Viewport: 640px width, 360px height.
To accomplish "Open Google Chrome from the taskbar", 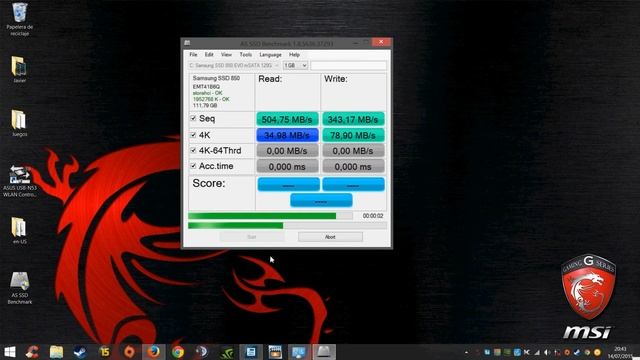I will pyautogui.click(x=178, y=352).
